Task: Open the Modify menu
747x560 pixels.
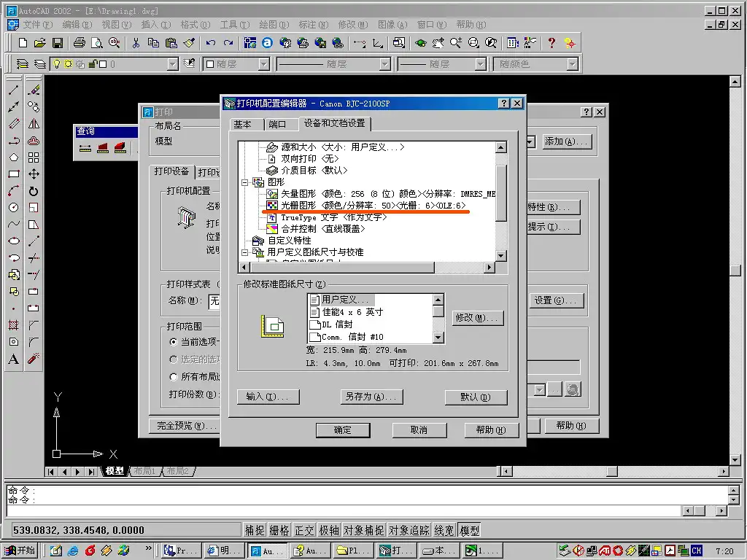Action: [353, 24]
